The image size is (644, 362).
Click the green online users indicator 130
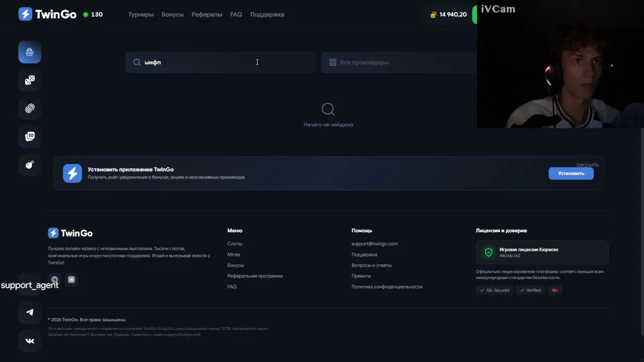pyautogui.click(x=93, y=15)
